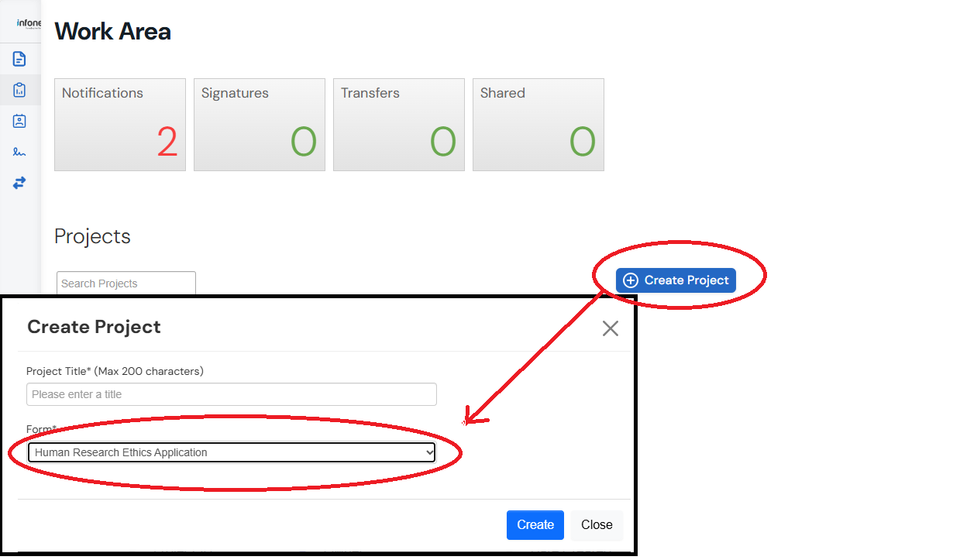Open the Shared tile
The width and height of the screenshot is (953, 560).
point(538,125)
